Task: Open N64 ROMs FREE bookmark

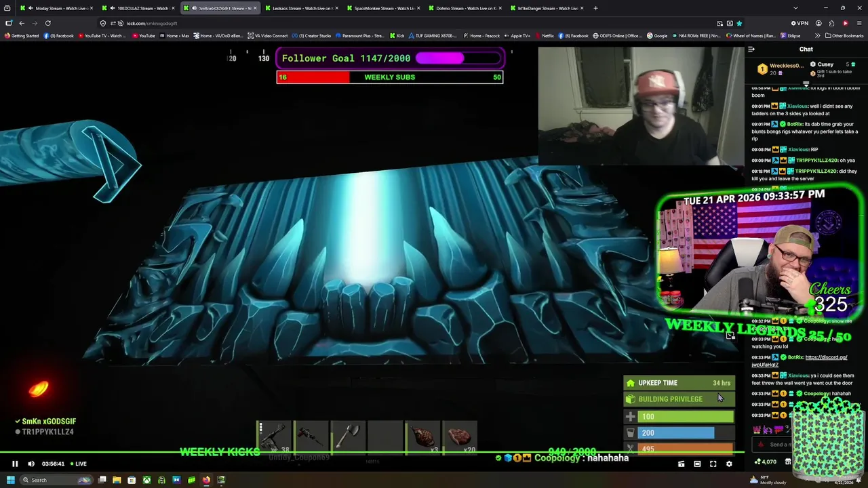Action: [696, 36]
